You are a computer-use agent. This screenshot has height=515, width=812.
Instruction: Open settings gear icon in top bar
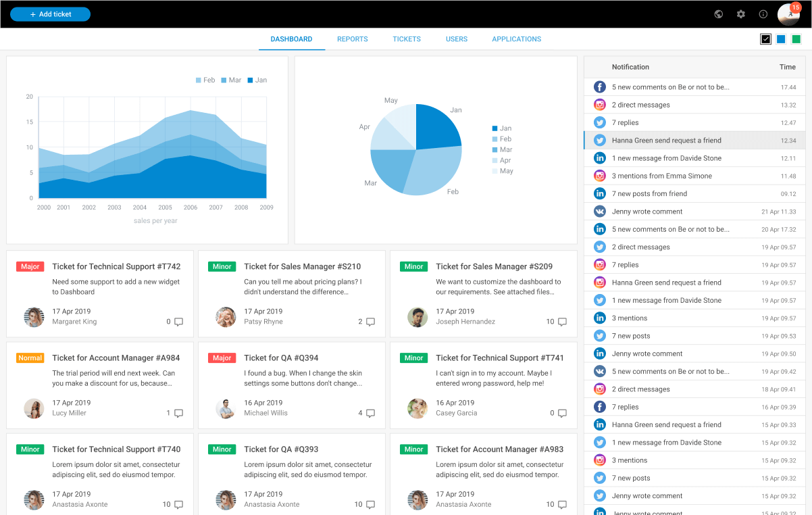[x=741, y=14]
